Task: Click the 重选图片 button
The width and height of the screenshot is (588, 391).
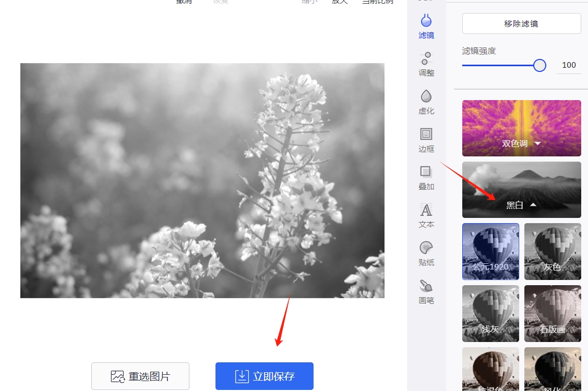Action: coord(140,376)
